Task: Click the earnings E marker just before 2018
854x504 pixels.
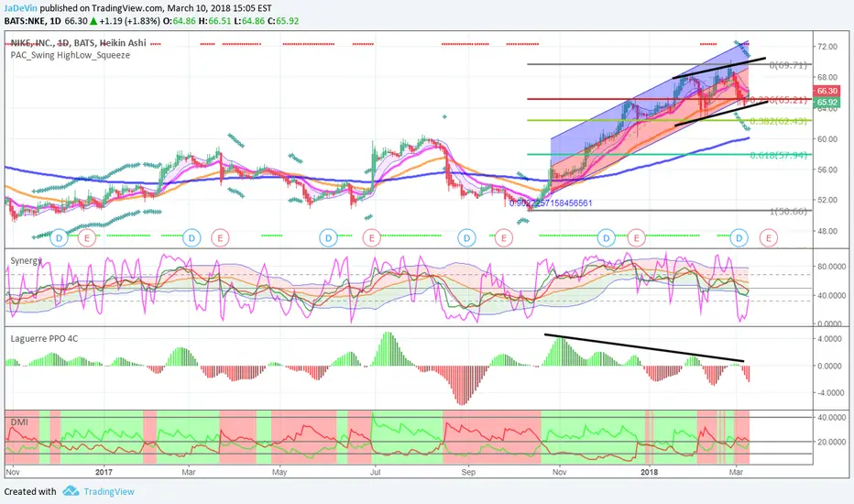Action: click(636, 238)
